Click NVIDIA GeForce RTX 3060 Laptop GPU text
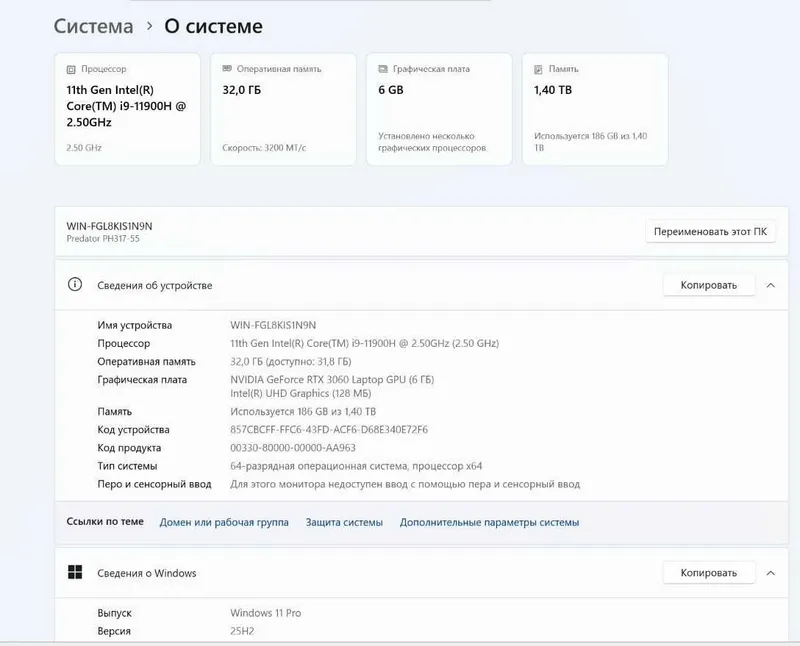 click(x=332, y=380)
